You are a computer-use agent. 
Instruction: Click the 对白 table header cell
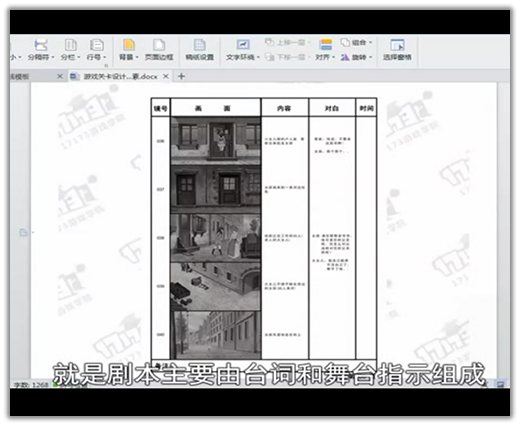click(x=332, y=108)
